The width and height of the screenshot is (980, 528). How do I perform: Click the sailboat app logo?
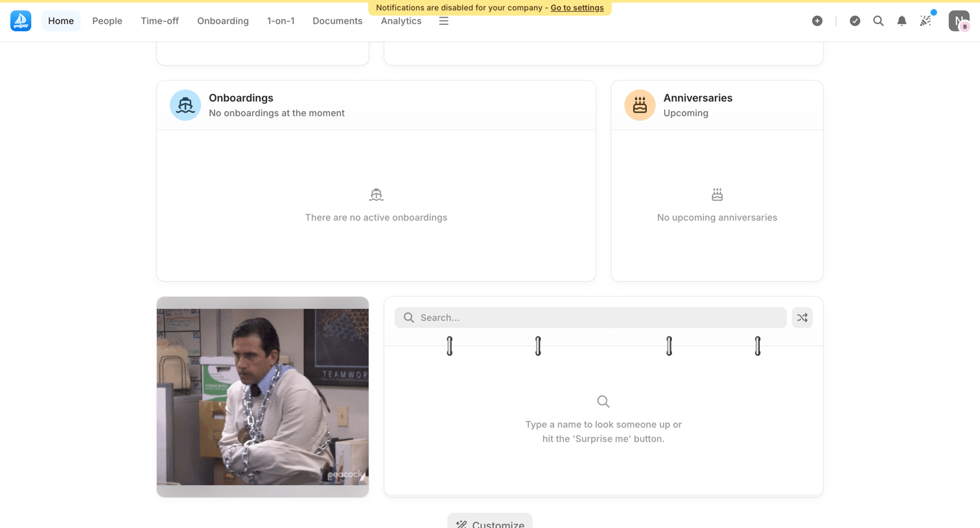pos(21,21)
